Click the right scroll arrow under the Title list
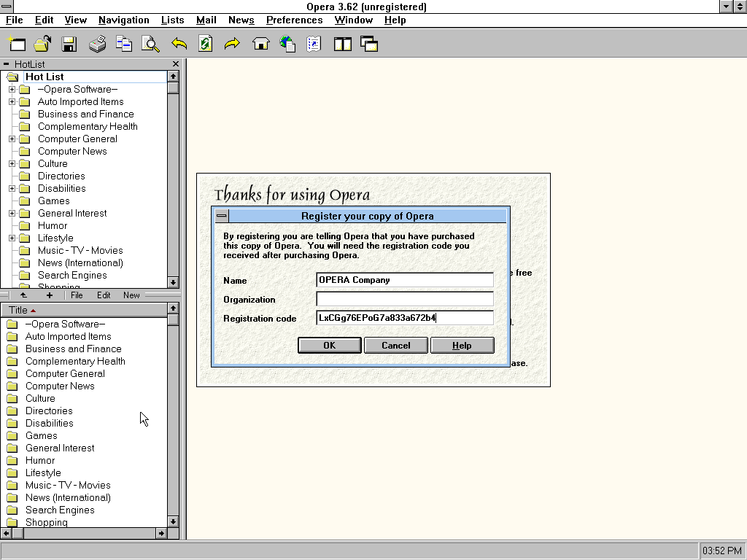 point(161,533)
